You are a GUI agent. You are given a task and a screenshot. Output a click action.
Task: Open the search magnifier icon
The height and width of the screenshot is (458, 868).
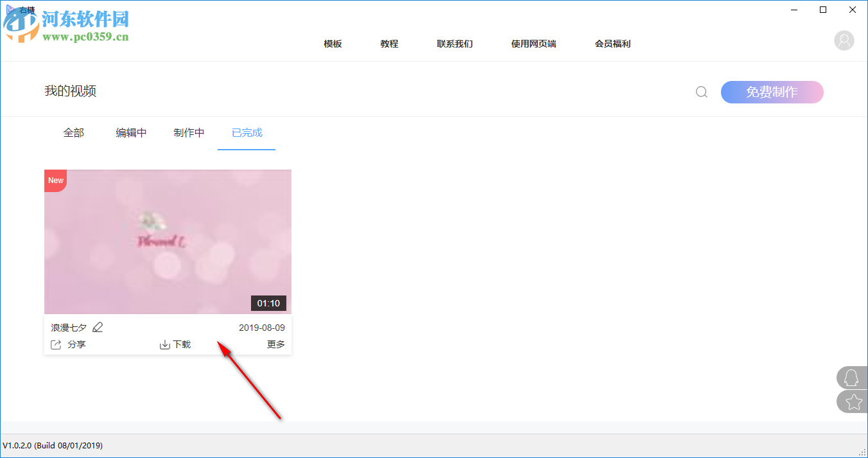702,92
